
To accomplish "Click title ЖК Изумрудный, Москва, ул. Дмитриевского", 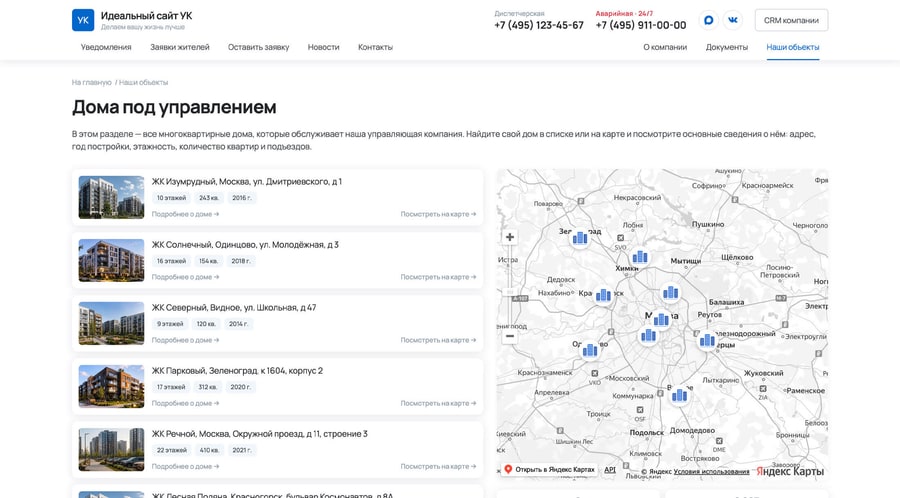I will (x=247, y=181).
